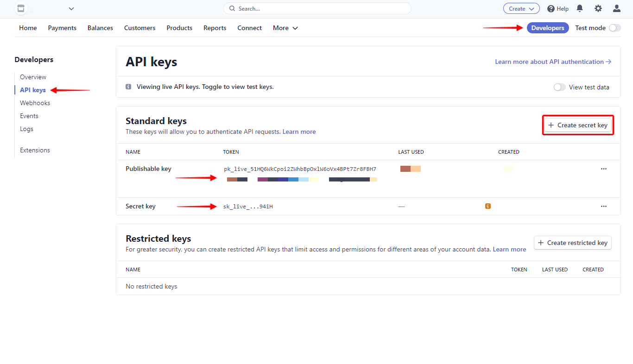Select Events in sidebar
Image resolution: width=633 pixels, height=364 pixels.
click(x=29, y=116)
